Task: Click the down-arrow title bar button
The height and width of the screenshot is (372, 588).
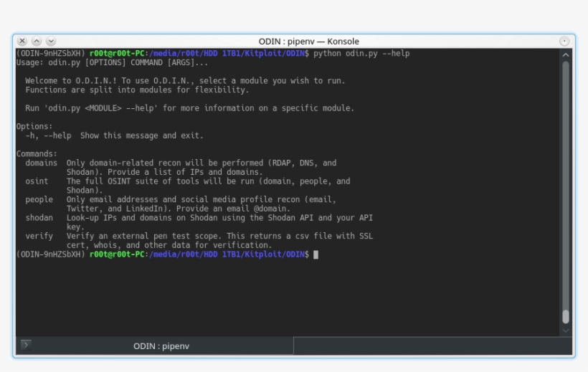Action: pos(51,41)
